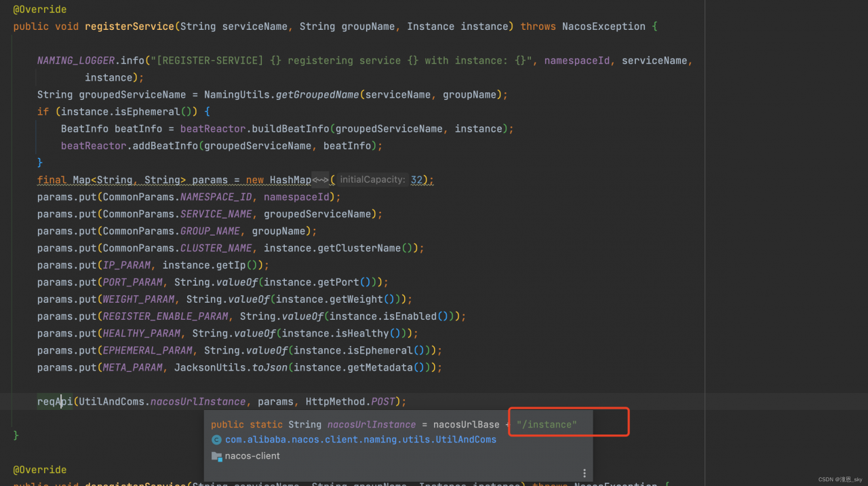Click REGISTER_ENABLE_PARAM constant
This screenshot has height=486, width=868.
click(165, 316)
